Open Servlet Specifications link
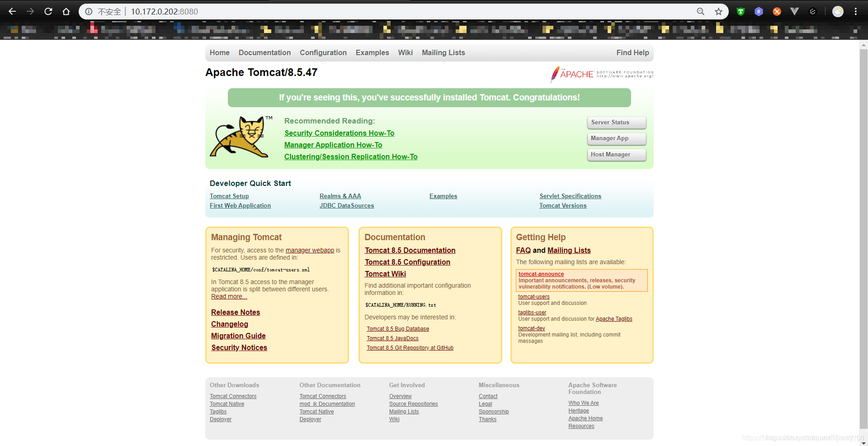868x446 pixels. pos(570,196)
